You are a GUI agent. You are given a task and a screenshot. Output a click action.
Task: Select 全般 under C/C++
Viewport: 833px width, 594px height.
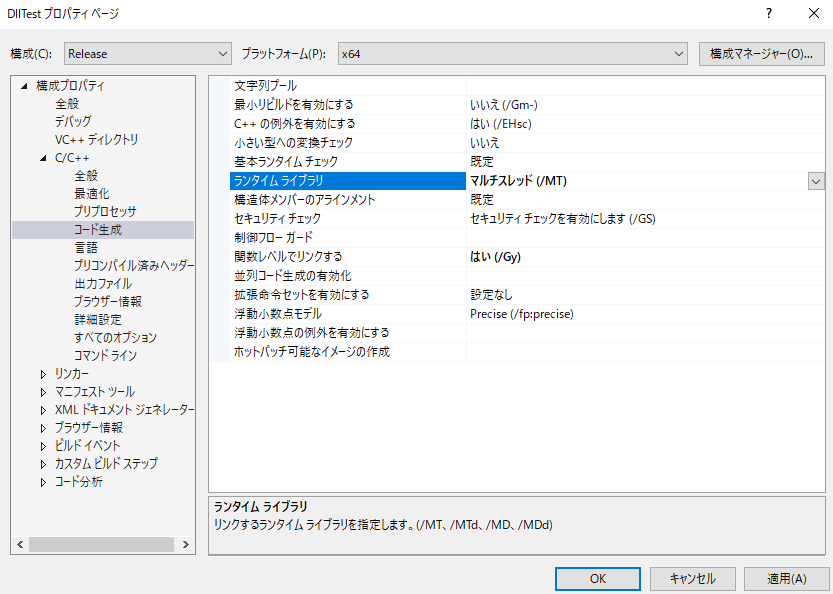pos(86,175)
